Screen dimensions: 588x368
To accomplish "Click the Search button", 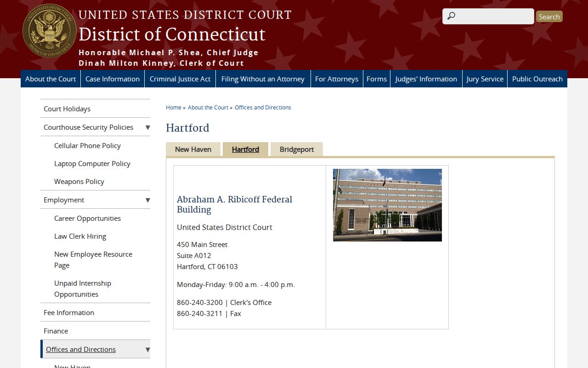I will [x=549, y=17].
